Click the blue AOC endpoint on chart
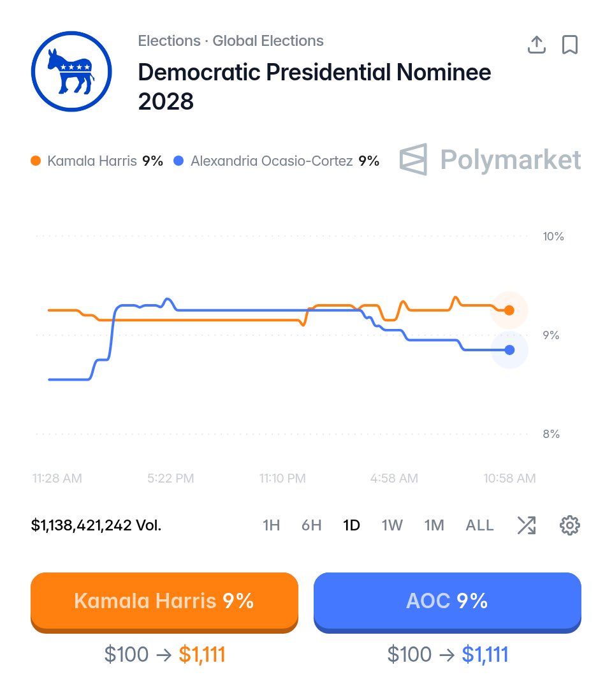Screen dimensions: 612x700 (x=509, y=350)
